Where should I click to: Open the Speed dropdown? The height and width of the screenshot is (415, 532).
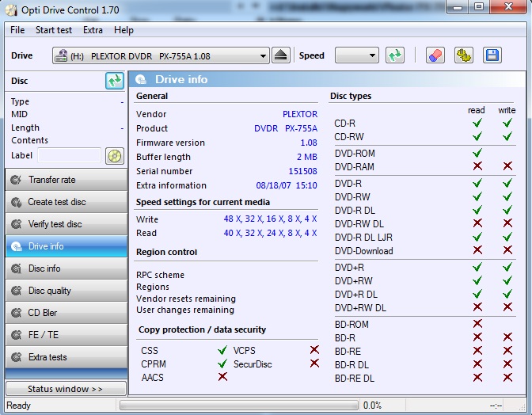coord(356,55)
